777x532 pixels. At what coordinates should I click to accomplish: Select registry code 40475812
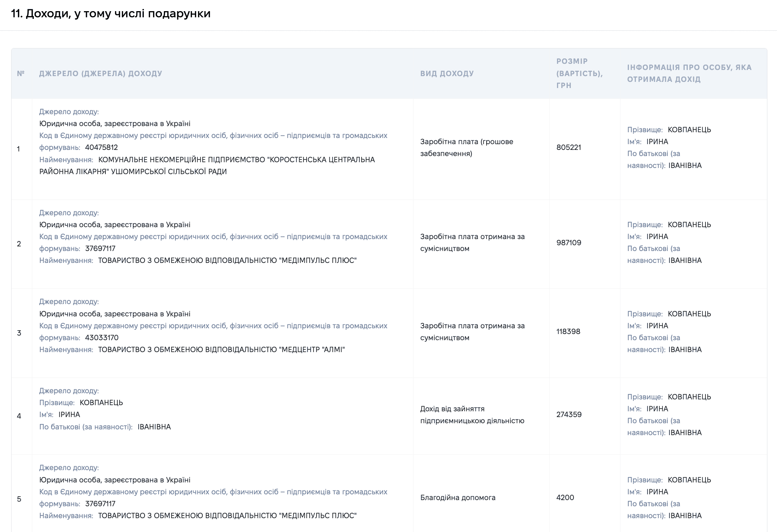coord(102,148)
